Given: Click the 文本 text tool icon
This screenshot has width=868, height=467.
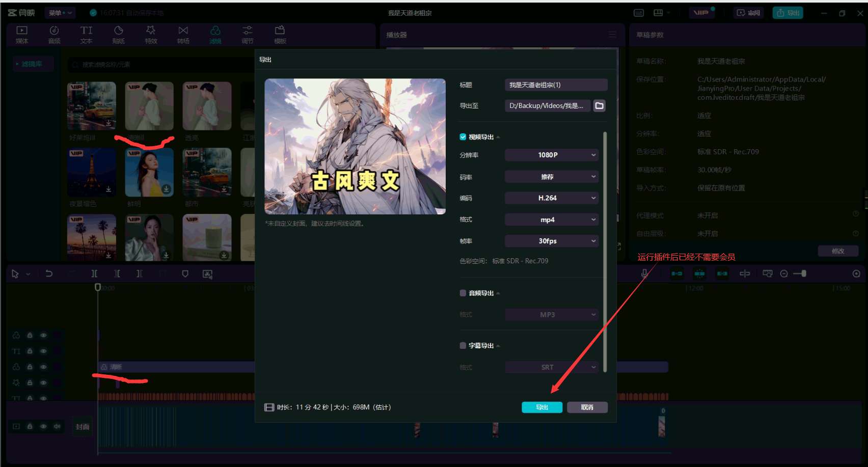Looking at the screenshot, I should (x=87, y=35).
